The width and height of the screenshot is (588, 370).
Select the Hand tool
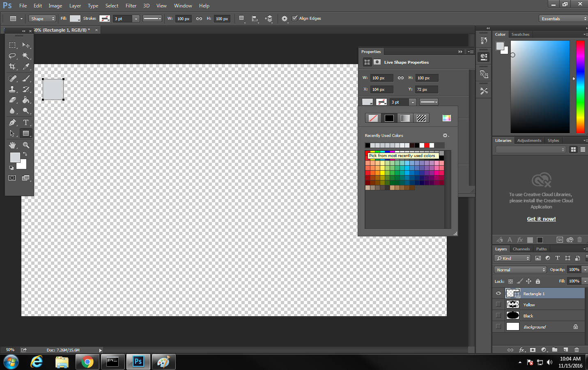13,145
